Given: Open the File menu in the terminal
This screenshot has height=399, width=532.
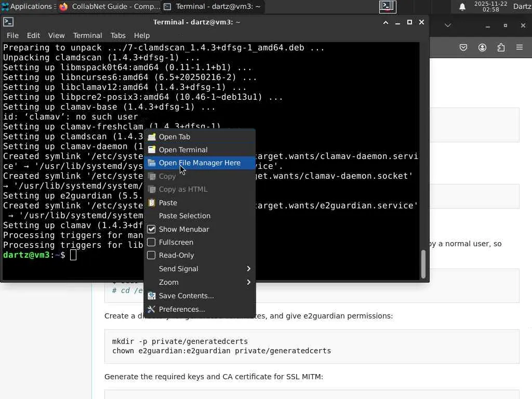Looking at the screenshot, I should pyautogui.click(x=12, y=35).
